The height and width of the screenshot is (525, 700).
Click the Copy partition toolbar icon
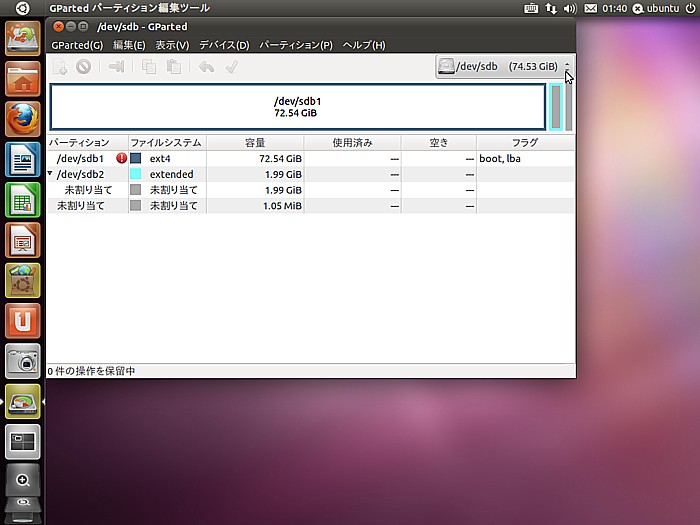(149, 67)
